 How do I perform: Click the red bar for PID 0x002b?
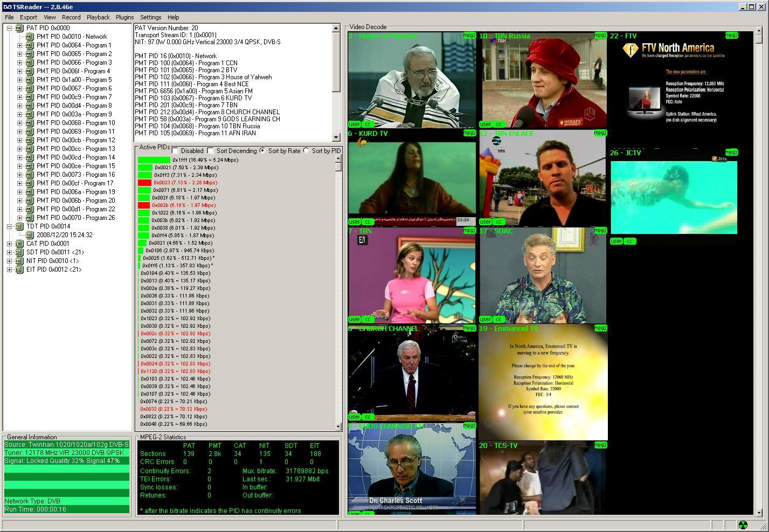click(x=144, y=205)
